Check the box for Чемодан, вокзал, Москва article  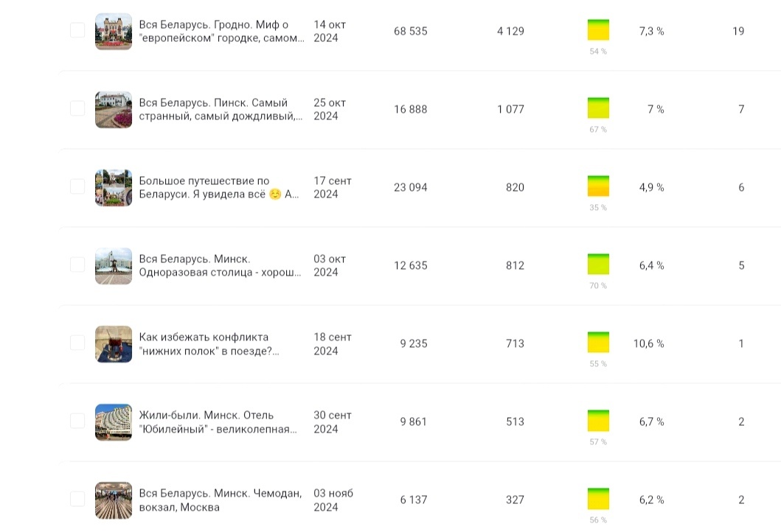coord(77,499)
